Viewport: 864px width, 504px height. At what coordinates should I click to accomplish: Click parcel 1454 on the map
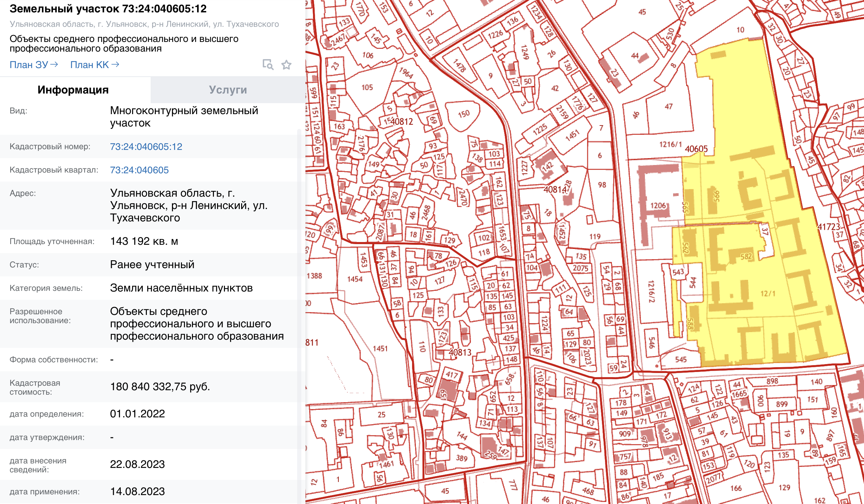[355, 279]
